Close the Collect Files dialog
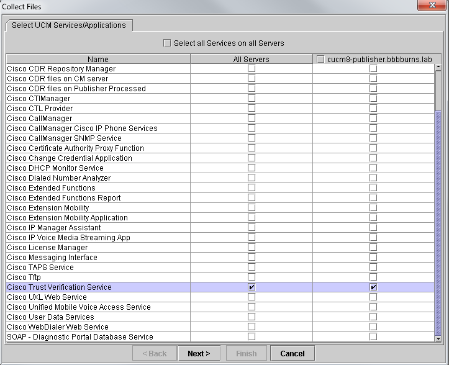The image size is (449, 365). pos(432,5)
